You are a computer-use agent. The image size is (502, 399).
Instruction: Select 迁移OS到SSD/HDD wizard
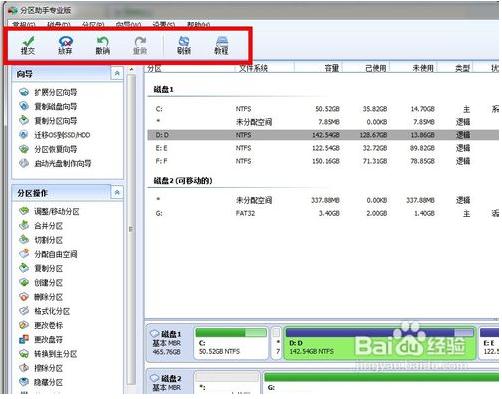(x=62, y=135)
